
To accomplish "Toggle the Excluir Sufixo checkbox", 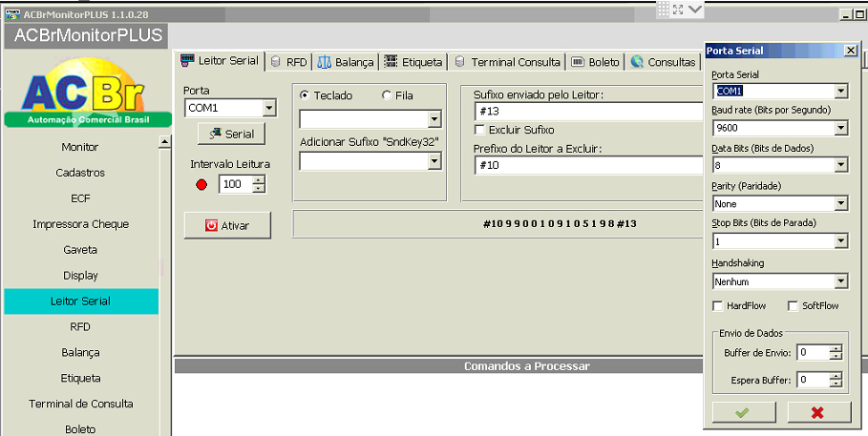I will point(479,130).
